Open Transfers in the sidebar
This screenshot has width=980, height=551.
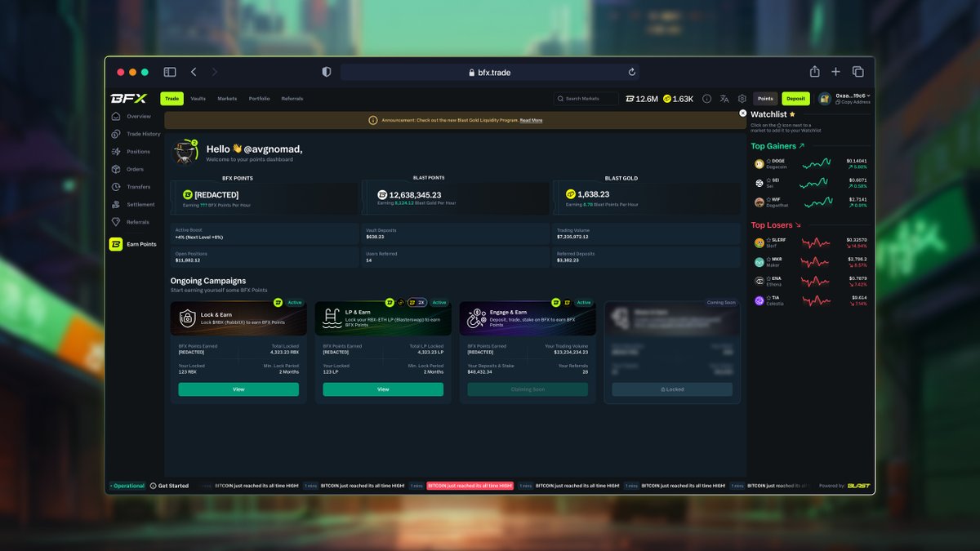point(131,187)
